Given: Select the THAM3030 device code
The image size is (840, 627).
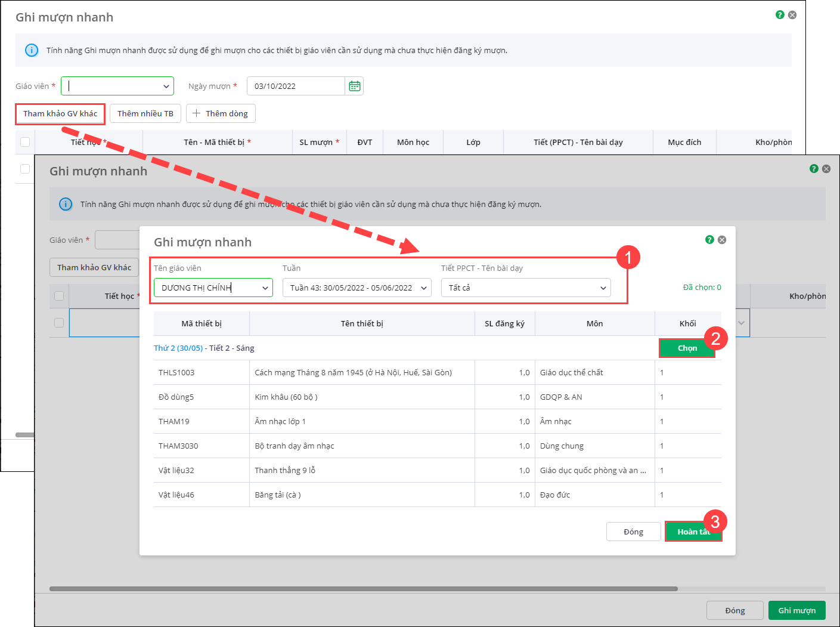Looking at the screenshot, I should point(178,446).
